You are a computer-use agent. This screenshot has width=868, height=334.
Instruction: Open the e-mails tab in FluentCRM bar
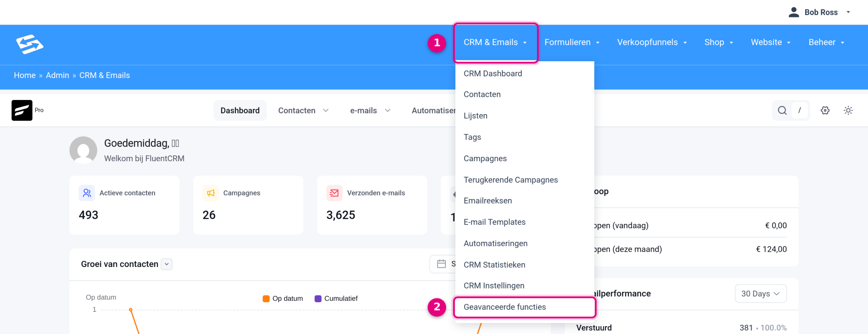pyautogui.click(x=370, y=110)
